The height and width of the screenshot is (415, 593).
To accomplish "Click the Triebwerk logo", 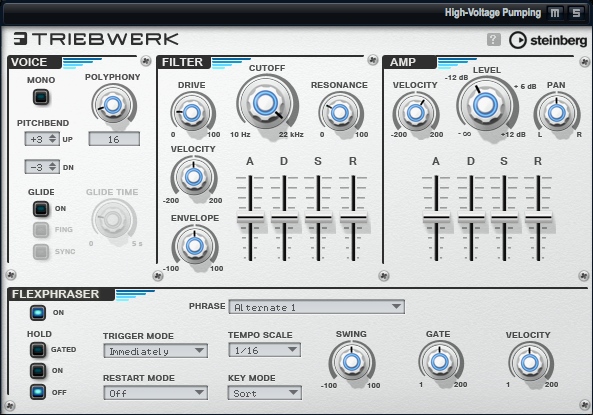I will pos(96,39).
